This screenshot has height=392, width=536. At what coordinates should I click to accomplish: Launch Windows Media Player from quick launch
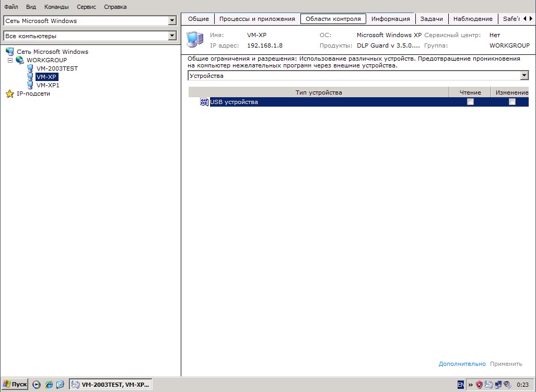click(37, 385)
